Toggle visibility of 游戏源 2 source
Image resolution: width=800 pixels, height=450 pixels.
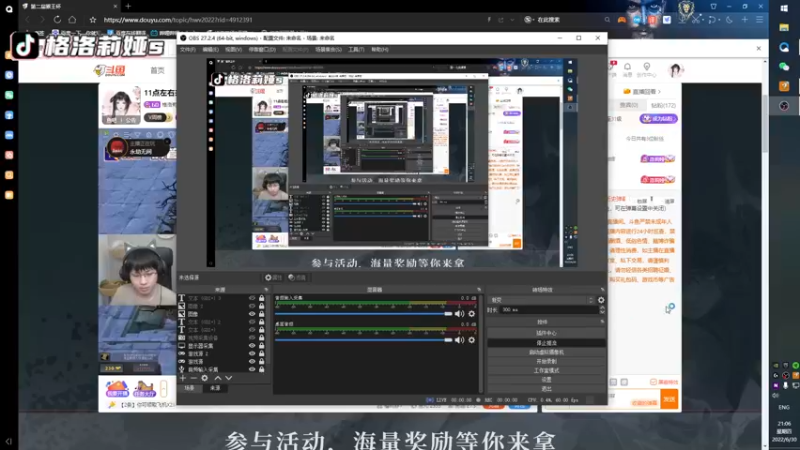point(252,354)
